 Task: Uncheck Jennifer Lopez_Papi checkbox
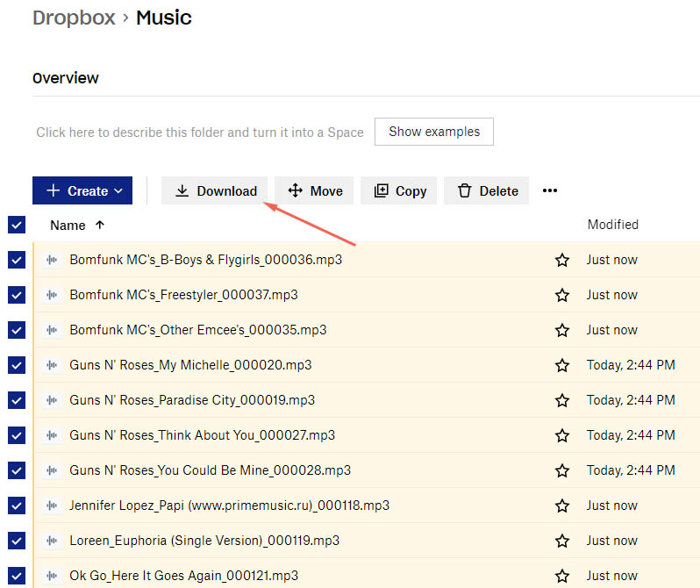click(x=17, y=506)
